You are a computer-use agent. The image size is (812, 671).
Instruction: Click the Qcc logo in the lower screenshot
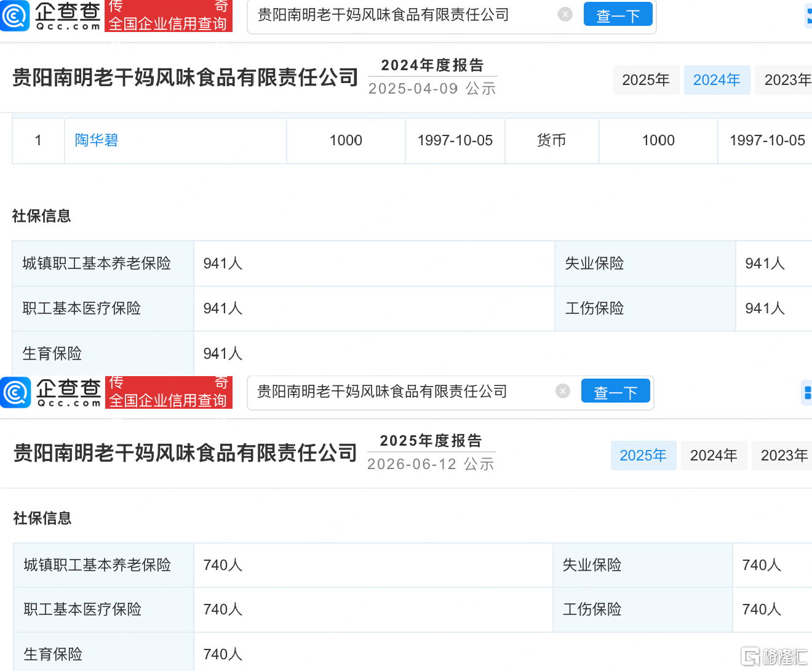point(51,392)
